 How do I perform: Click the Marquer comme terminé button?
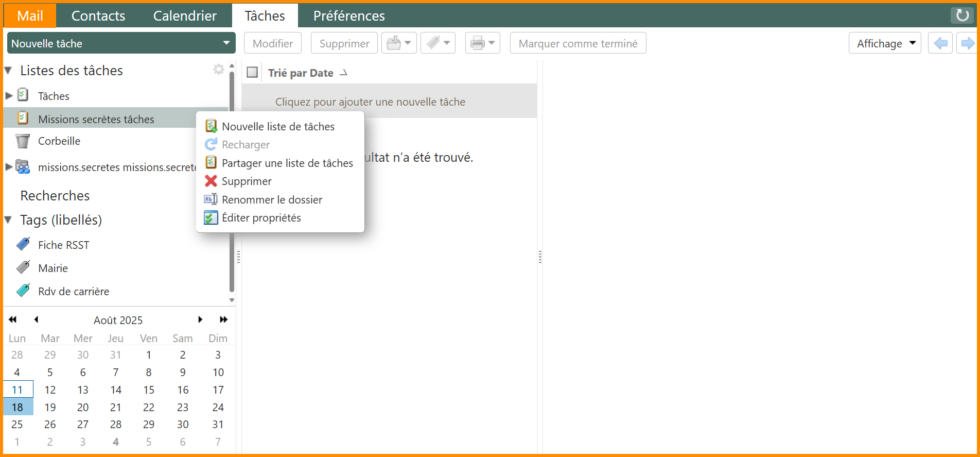(577, 43)
